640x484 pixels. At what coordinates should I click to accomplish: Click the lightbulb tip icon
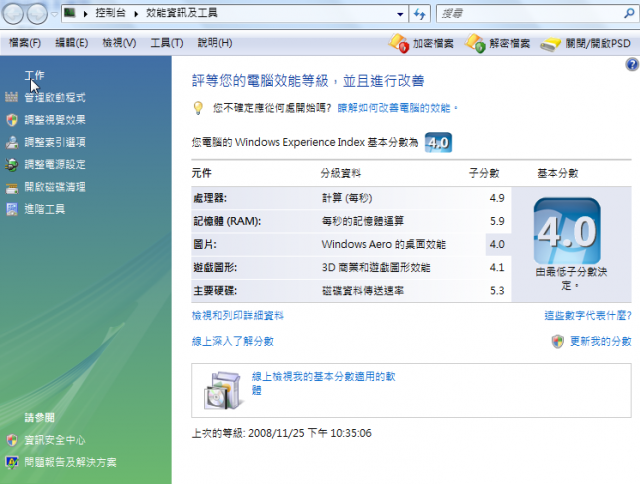point(198,108)
